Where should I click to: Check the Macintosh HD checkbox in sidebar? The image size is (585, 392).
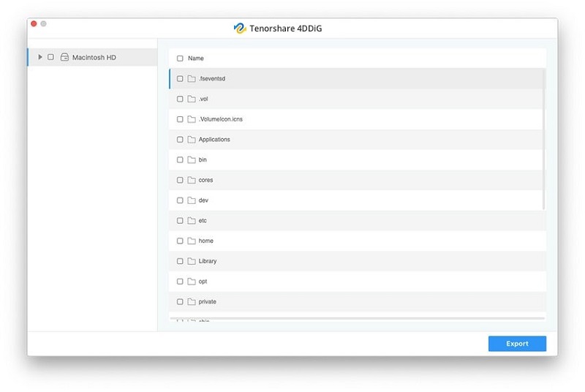50,57
